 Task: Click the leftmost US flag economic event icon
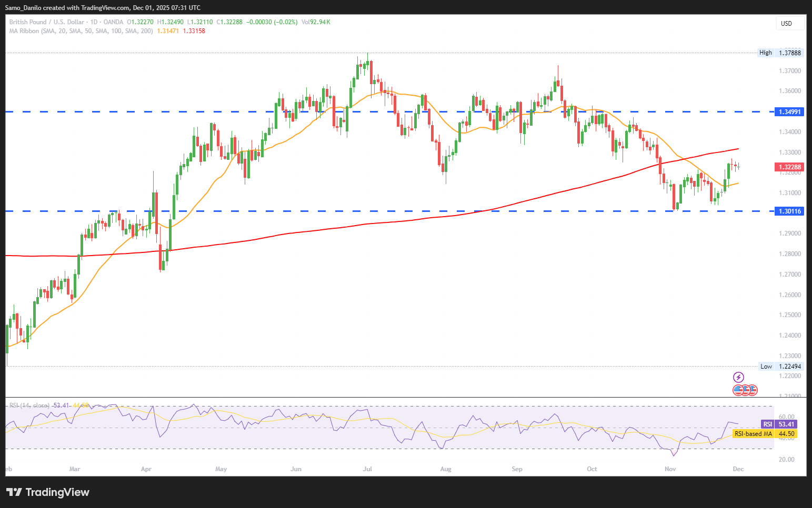click(x=738, y=390)
